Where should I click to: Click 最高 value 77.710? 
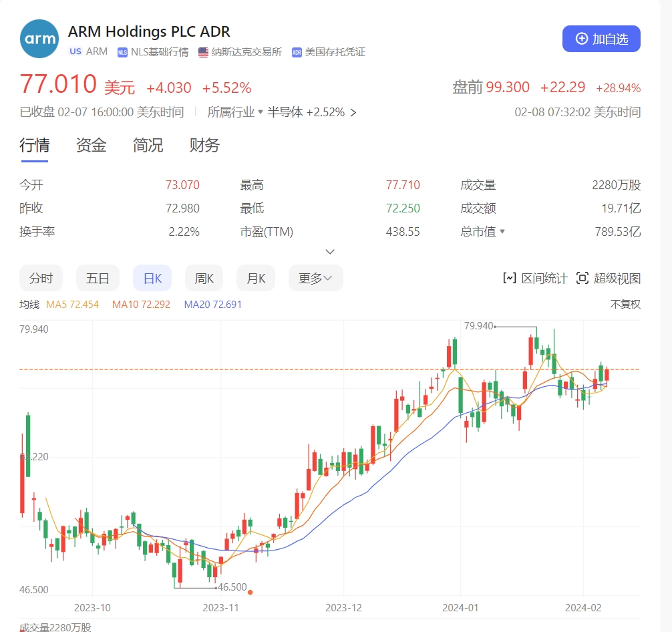coord(403,185)
